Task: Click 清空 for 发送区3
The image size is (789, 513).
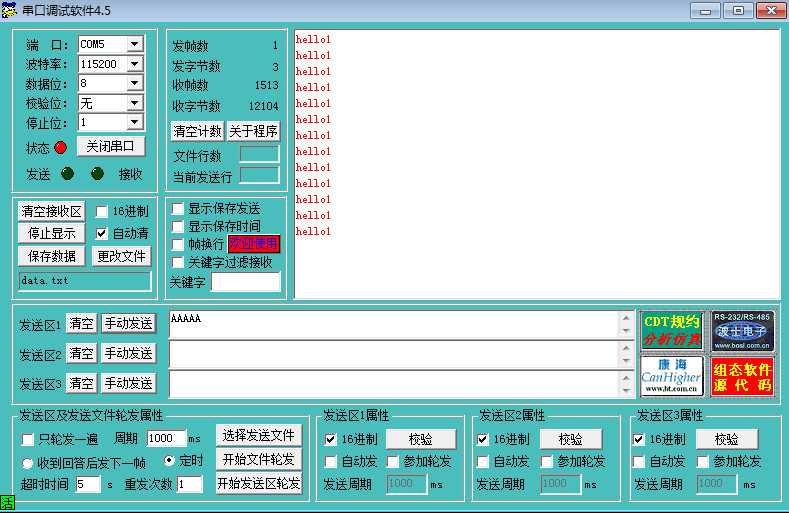Action: [x=81, y=384]
